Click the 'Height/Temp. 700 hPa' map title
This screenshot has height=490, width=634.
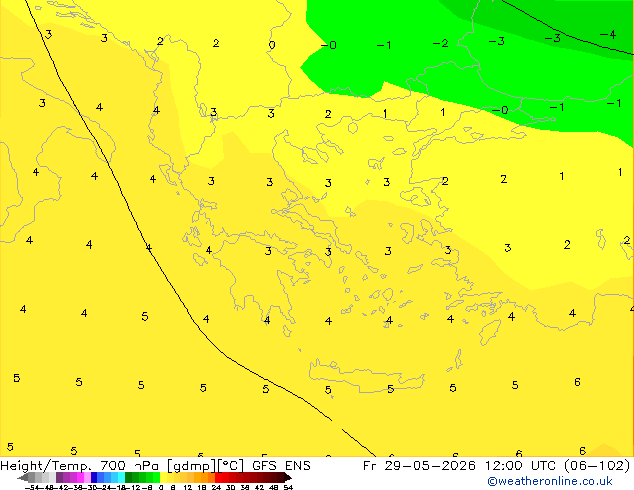pyautogui.click(x=80, y=466)
